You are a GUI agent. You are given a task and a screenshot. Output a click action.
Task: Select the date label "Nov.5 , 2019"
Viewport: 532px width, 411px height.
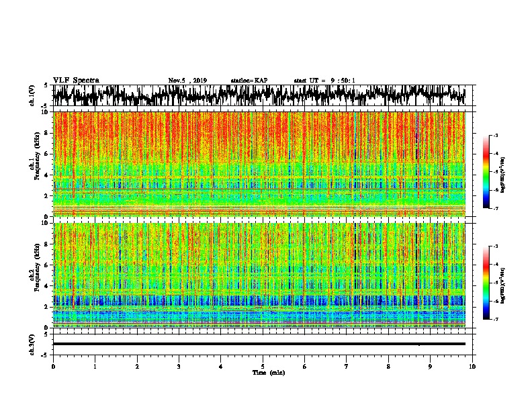pos(187,81)
